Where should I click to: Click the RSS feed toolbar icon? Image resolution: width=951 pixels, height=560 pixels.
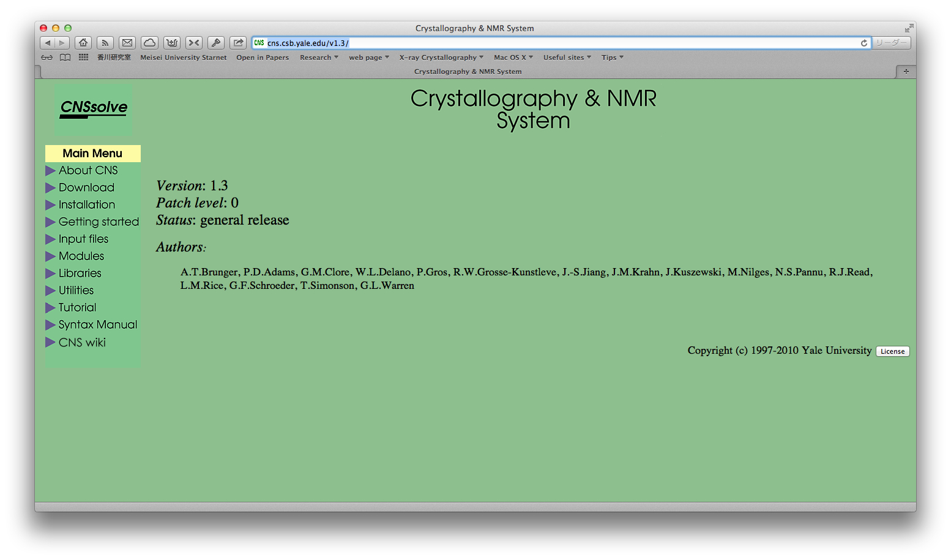pos(105,43)
